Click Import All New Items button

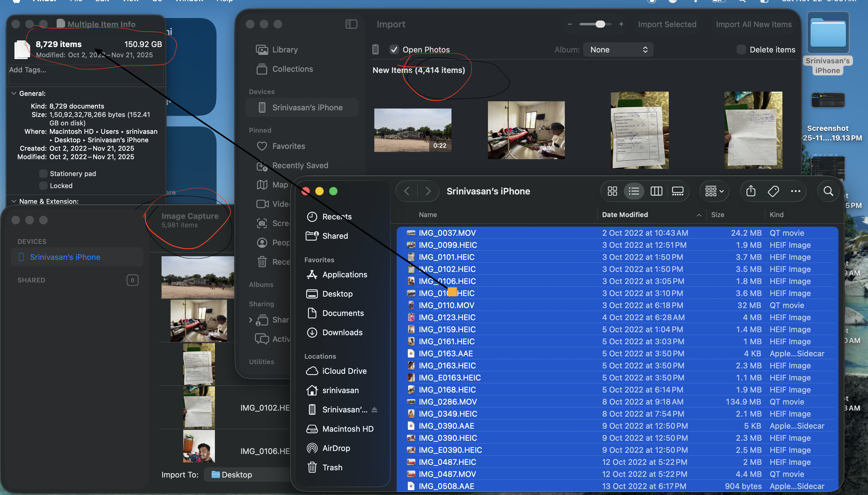tap(753, 24)
